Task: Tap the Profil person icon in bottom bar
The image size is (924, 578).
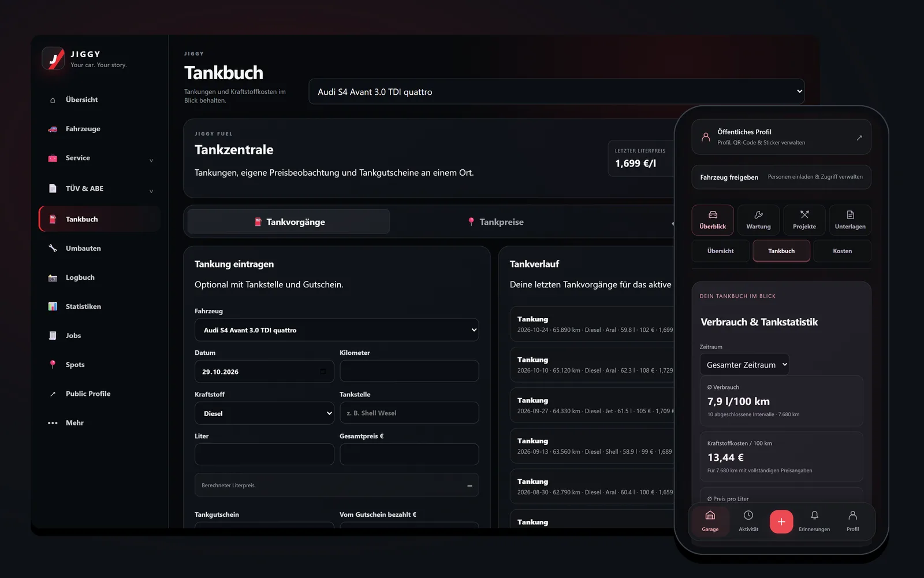Action: (x=852, y=515)
